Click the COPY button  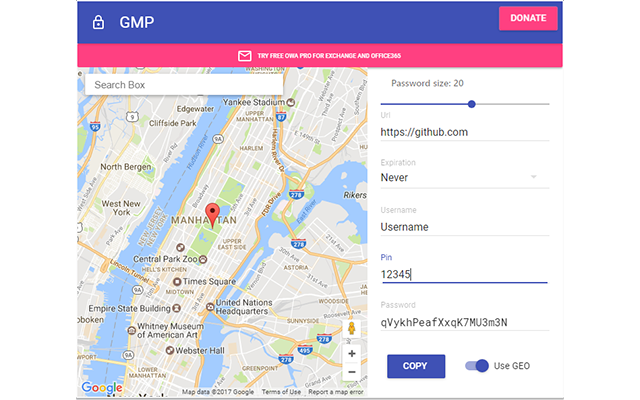[416, 366]
